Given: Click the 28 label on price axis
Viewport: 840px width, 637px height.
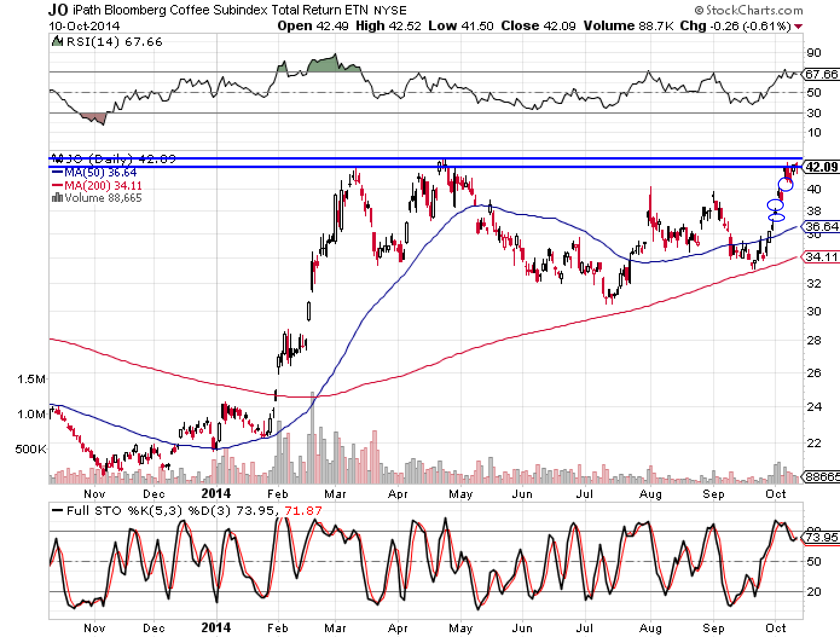Looking at the screenshot, I should point(815,340).
